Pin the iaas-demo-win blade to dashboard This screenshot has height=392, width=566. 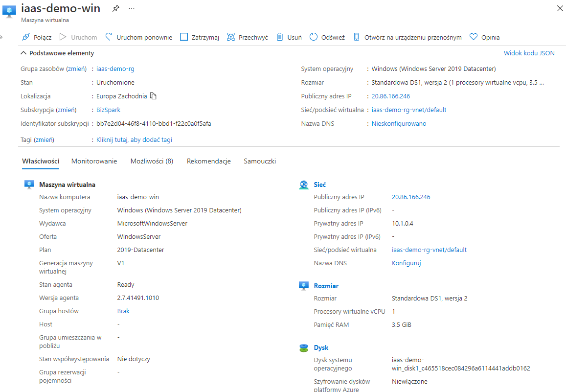click(116, 8)
